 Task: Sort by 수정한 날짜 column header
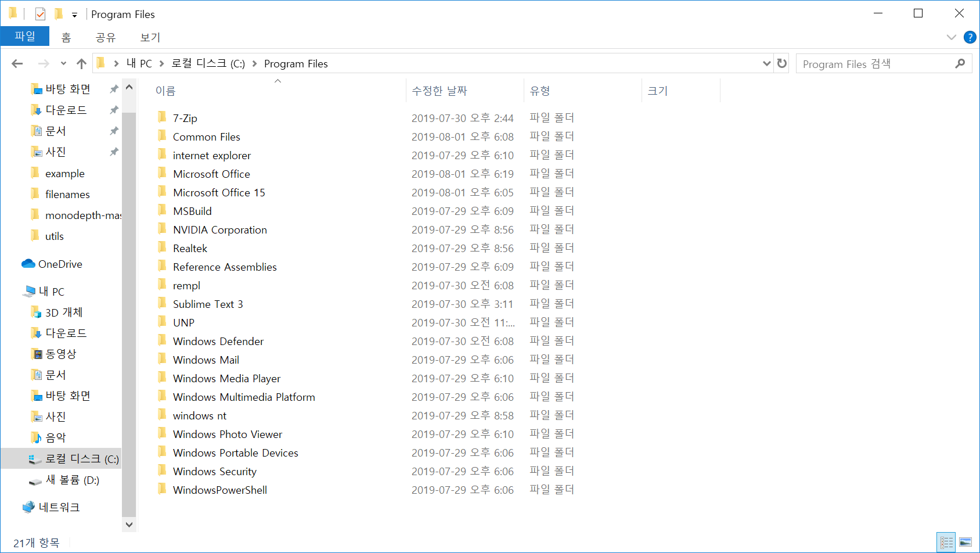click(x=439, y=91)
